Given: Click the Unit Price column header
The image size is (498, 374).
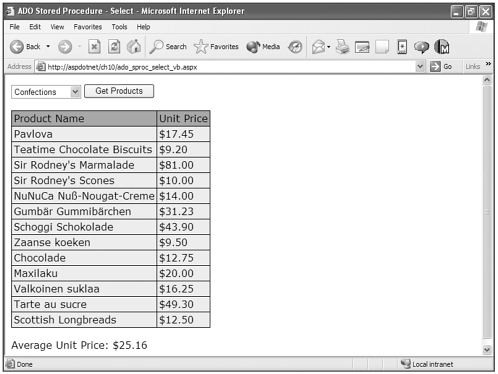Looking at the screenshot, I should coord(183,119).
